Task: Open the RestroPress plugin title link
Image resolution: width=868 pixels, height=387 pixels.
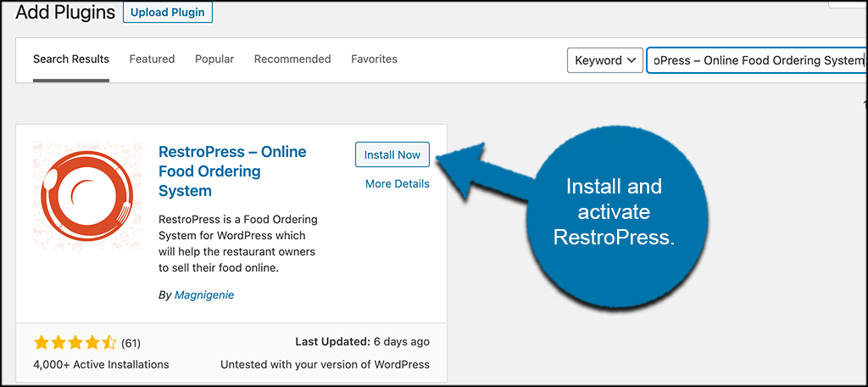Action: click(x=232, y=171)
